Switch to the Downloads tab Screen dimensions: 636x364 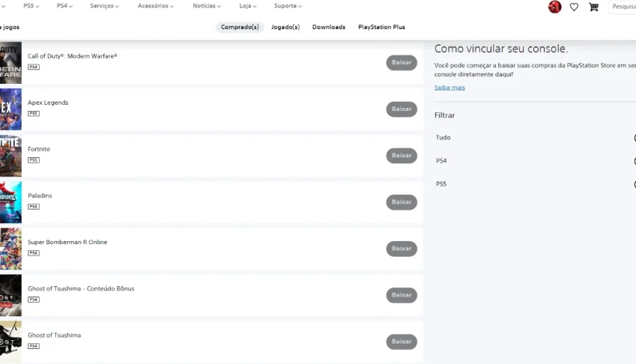[329, 27]
